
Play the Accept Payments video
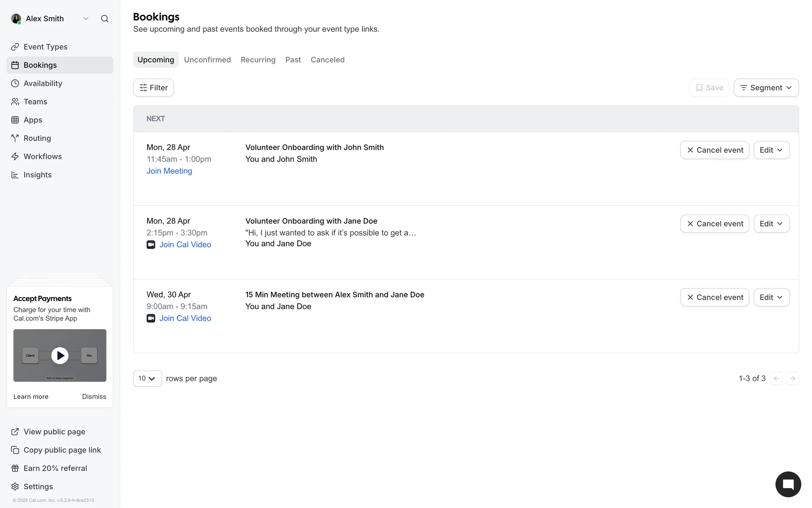point(60,356)
